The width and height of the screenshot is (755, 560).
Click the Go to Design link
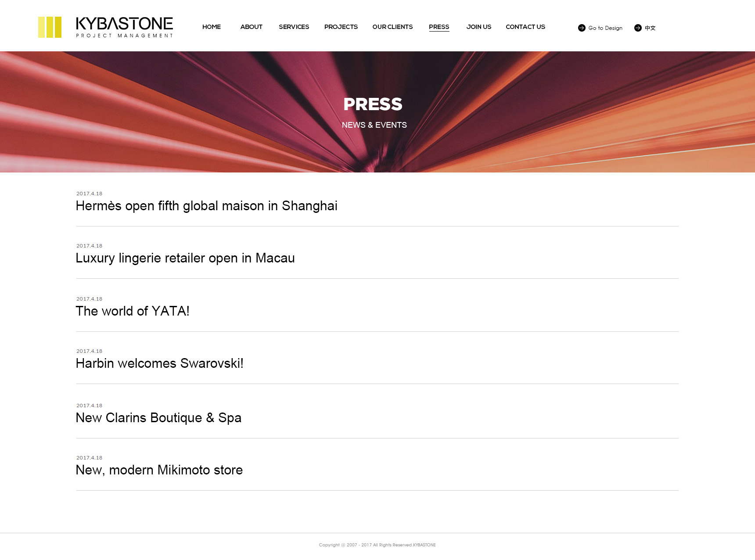[605, 28]
